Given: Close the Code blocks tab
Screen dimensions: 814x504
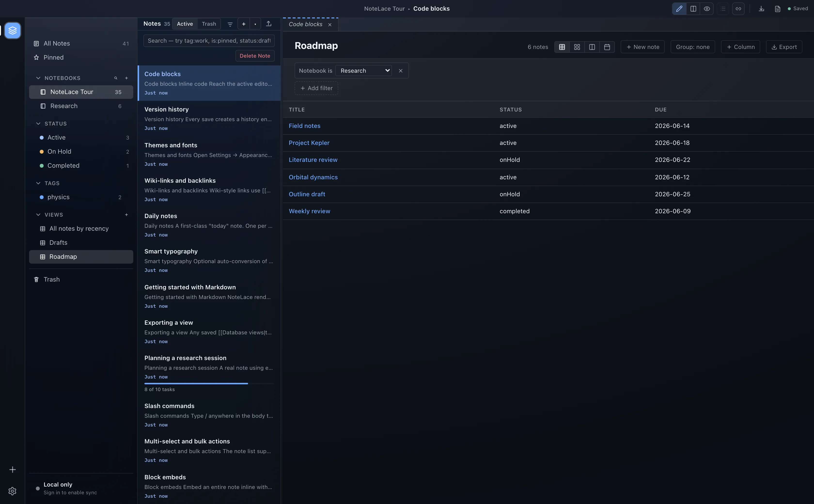Looking at the screenshot, I should pyautogui.click(x=329, y=25).
